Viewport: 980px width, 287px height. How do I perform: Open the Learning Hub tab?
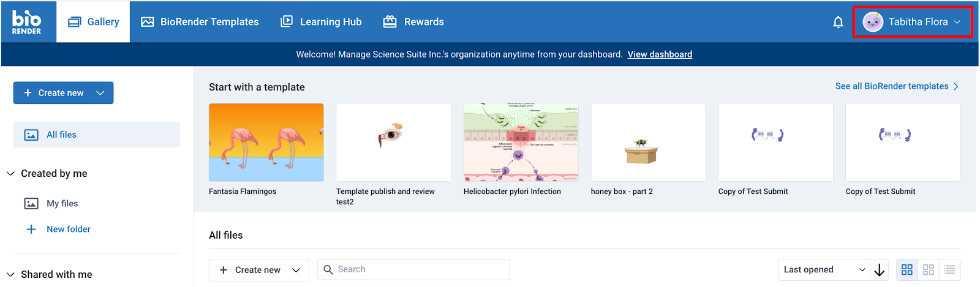coord(321,22)
